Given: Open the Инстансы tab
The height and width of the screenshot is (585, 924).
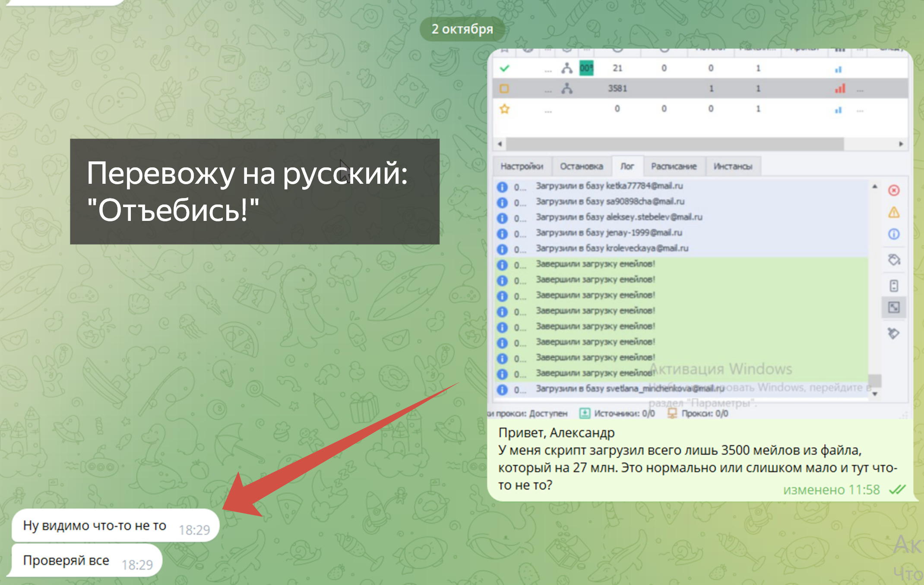Looking at the screenshot, I should point(733,167).
